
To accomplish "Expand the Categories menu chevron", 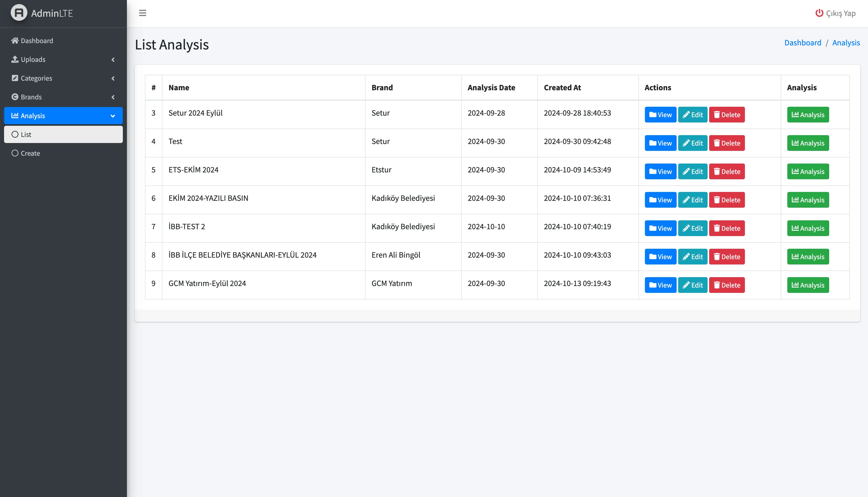I will [113, 79].
